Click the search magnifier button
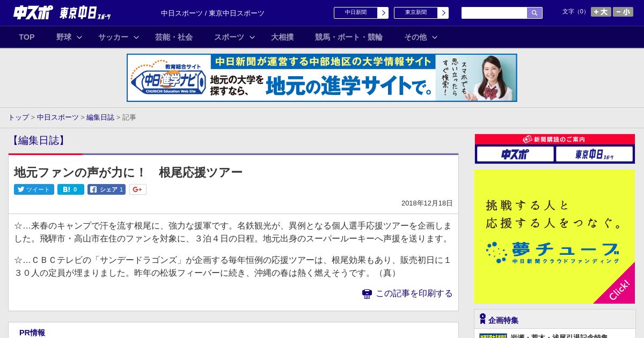This screenshot has width=644, height=338. [535, 13]
